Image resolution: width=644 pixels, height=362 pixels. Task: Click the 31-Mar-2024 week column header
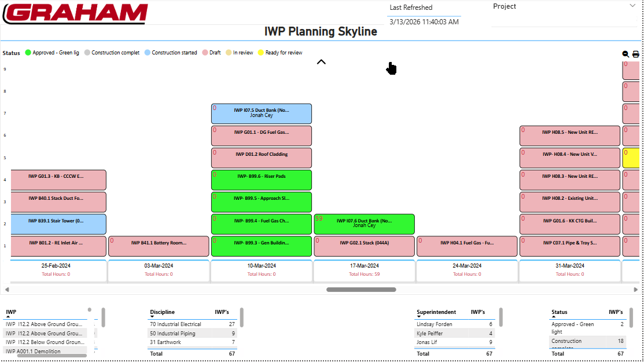point(570,270)
